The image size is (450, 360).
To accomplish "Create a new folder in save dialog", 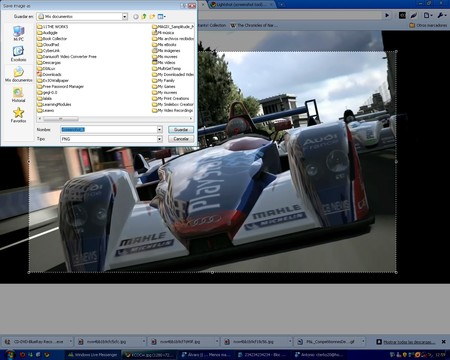I will click(152, 16).
